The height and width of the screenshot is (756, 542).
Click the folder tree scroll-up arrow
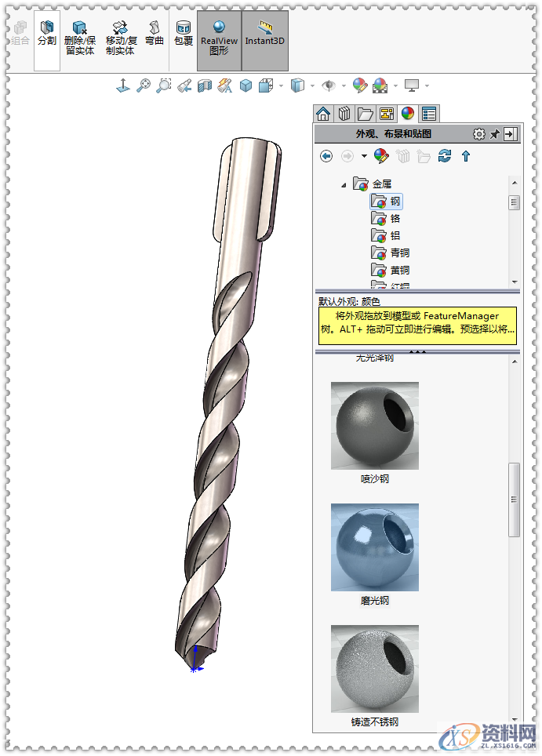click(515, 183)
